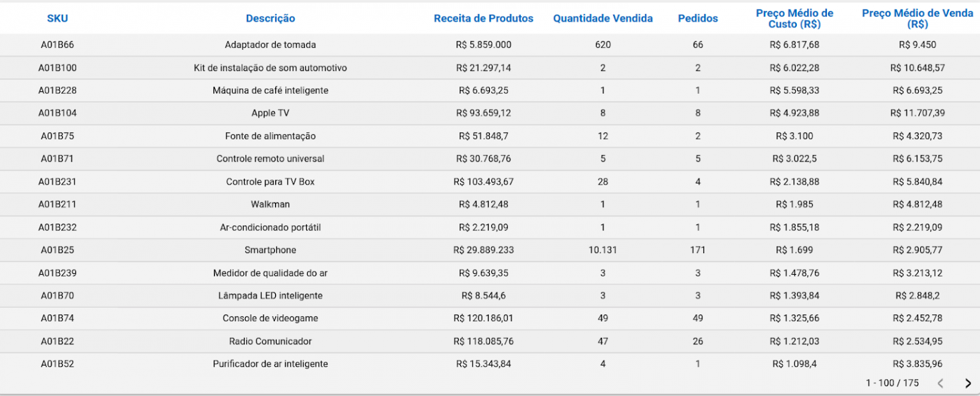Image resolution: width=980 pixels, height=396 pixels.
Task: Click the Apple TV description cell
Action: coord(271,113)
